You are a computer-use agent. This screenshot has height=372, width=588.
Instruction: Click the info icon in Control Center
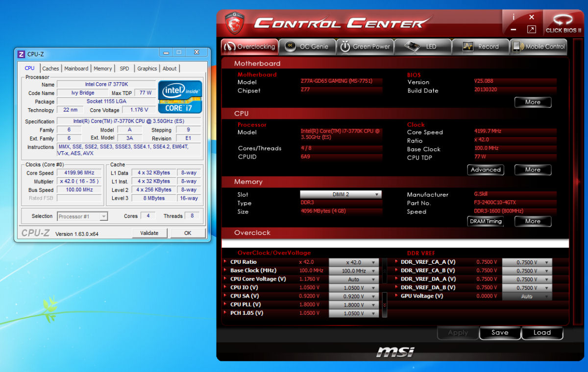coord(514,17)
